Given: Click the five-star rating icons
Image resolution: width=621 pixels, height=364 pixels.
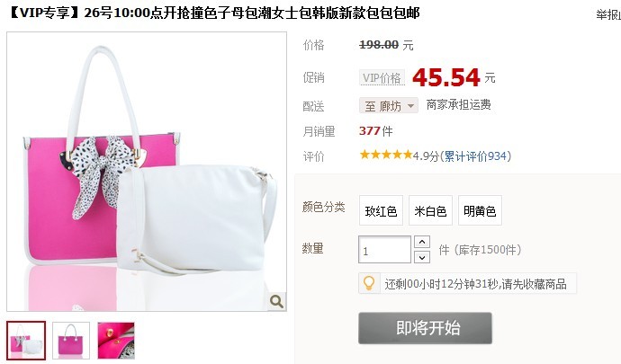Looking at the screenshot, I should (x=386, y=155).
